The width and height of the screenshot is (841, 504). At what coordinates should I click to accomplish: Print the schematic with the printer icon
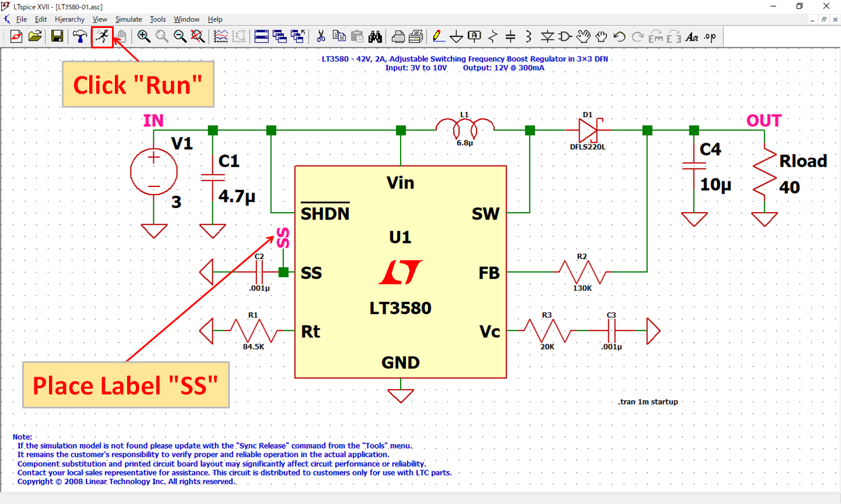click(398, 37)
